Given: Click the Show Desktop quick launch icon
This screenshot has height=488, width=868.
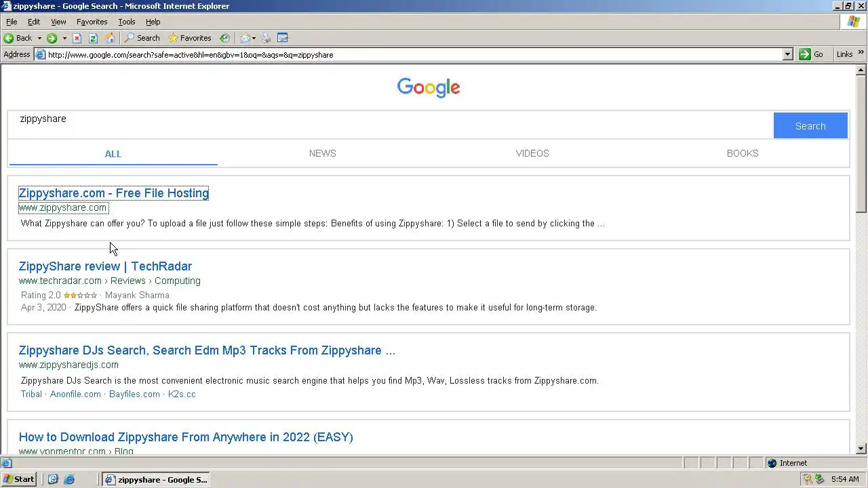Looking at the screenshot, I should (54, 479).
